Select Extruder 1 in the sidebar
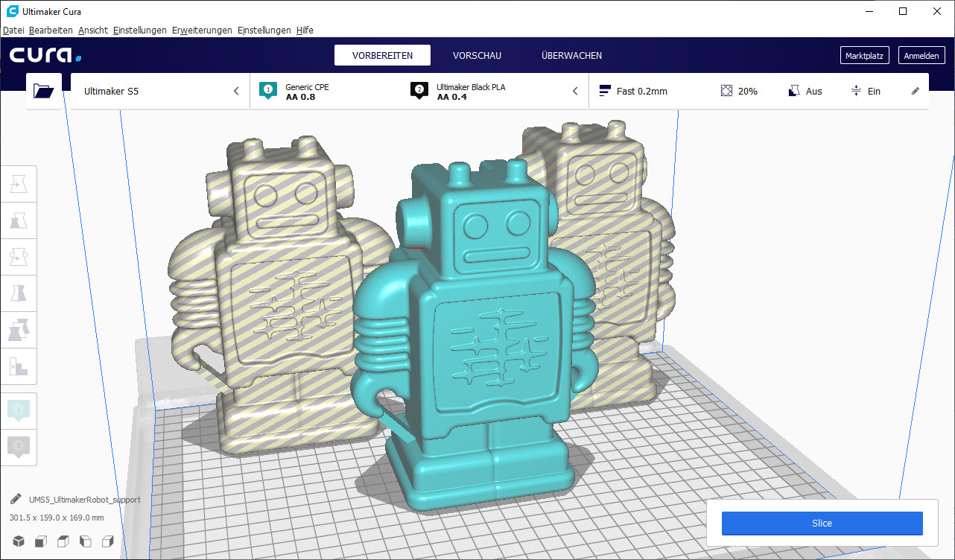This screenshot has width=955, height=560. (x=19, y=410)
